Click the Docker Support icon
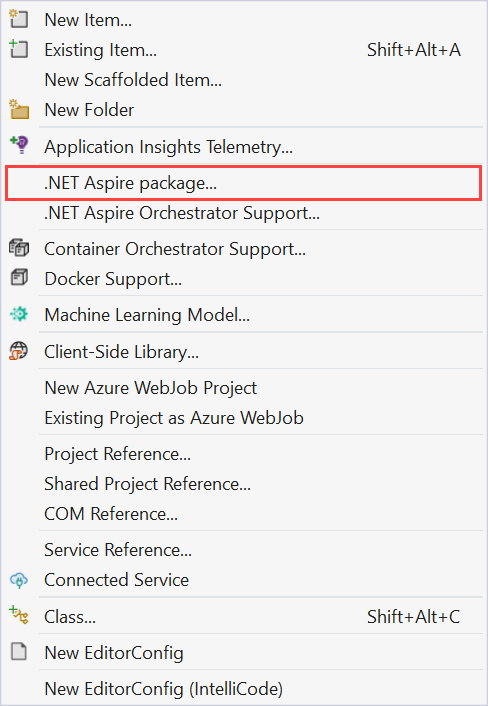488x706 pixels. [19, 278]
